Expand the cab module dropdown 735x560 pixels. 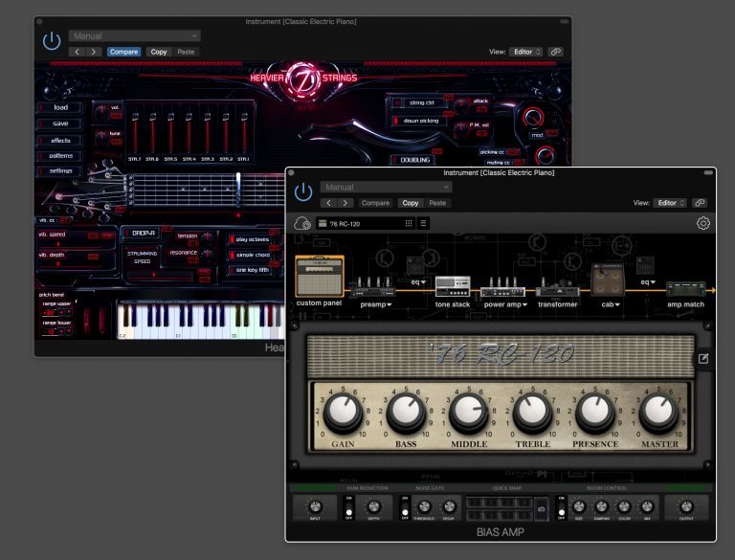[617, 304]
